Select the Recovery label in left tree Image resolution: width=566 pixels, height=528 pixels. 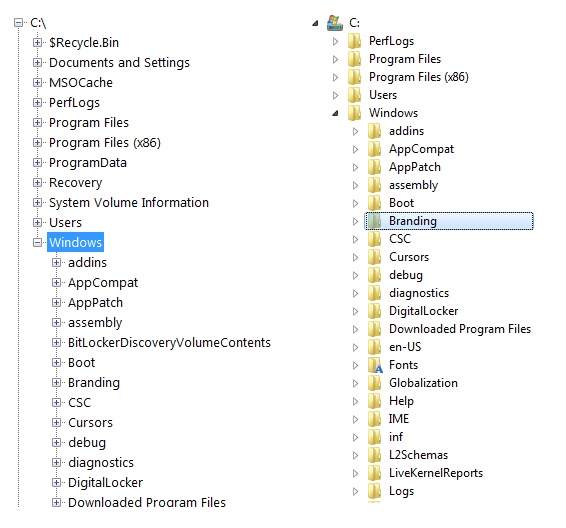coord(75,183)
